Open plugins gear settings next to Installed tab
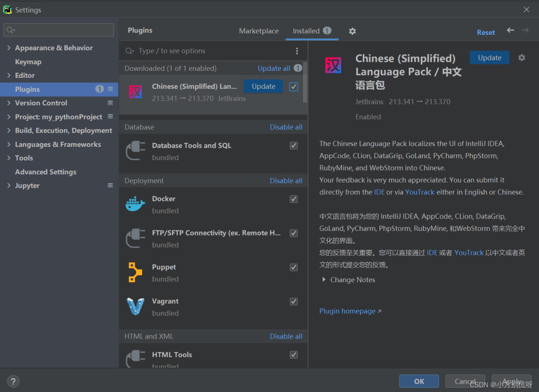539x392 pixels. tap(352, 31)
